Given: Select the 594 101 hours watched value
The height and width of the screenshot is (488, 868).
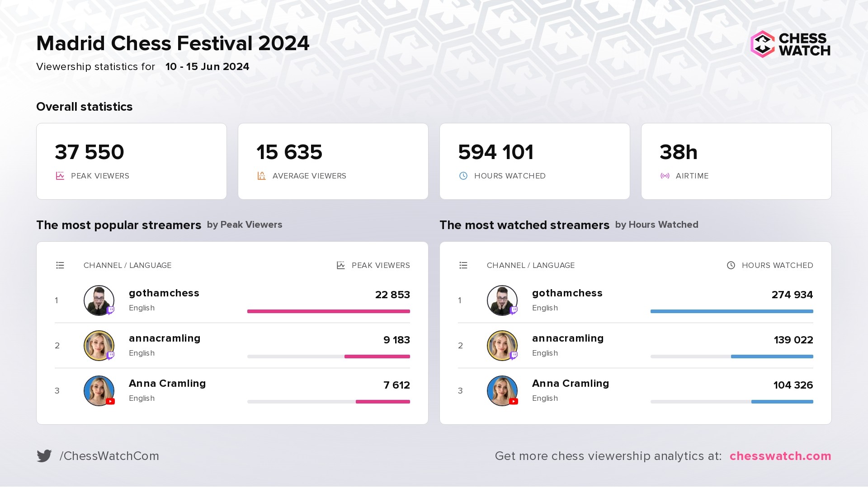Looking at the screenshot, I should click(x=496, y=152).
